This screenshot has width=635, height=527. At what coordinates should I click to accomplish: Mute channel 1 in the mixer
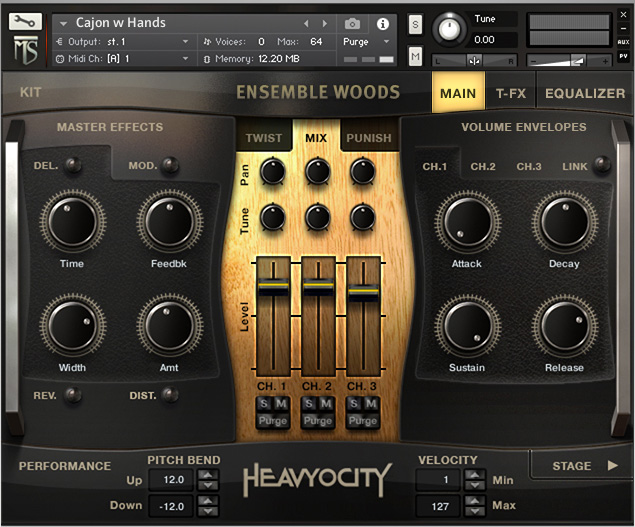point(281,403)
